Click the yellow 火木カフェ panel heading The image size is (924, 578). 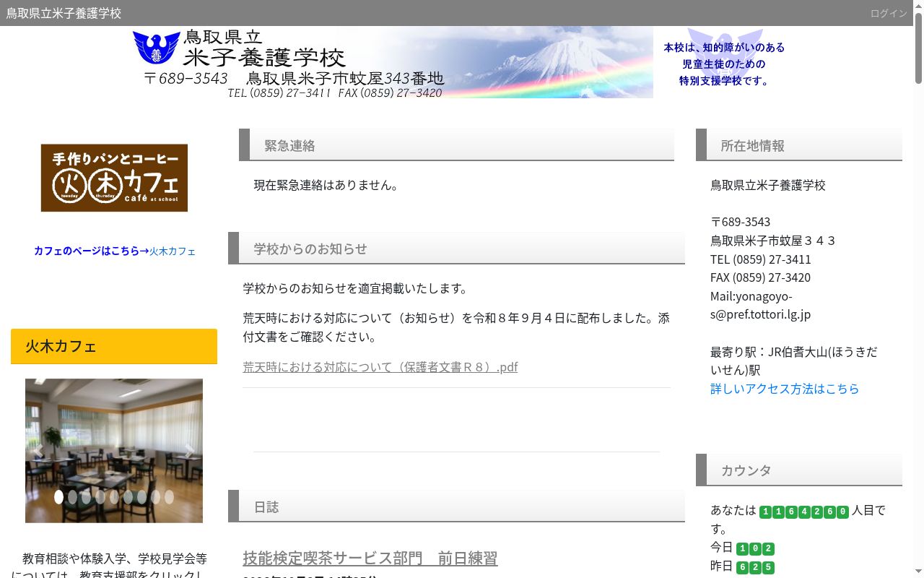coord(114,346)
